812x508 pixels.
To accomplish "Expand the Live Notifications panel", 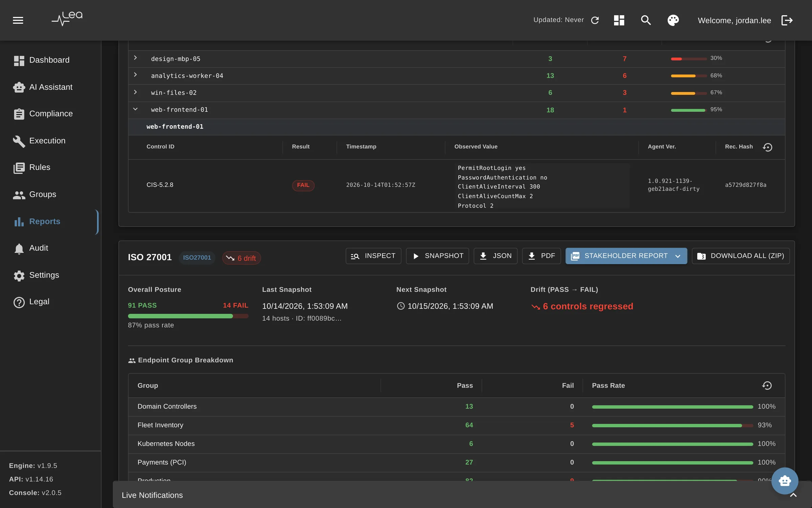I will 793,495.
